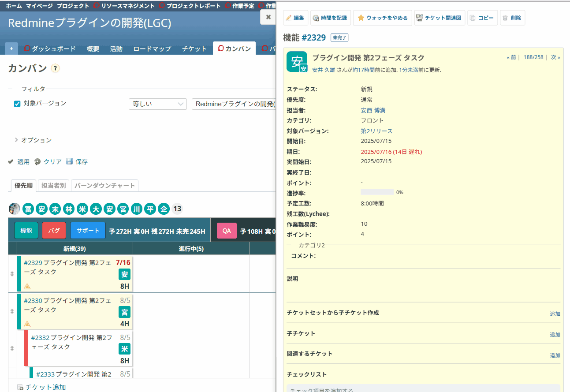Screen dimensions: 570x392
Task: Collapse the フィルタ section
Action: 33,89
